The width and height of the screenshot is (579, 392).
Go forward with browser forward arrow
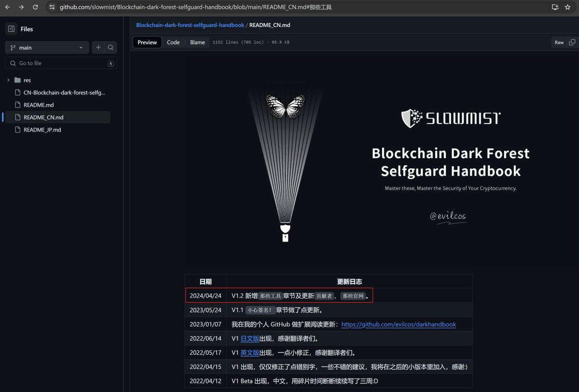(x=21, y=7)
